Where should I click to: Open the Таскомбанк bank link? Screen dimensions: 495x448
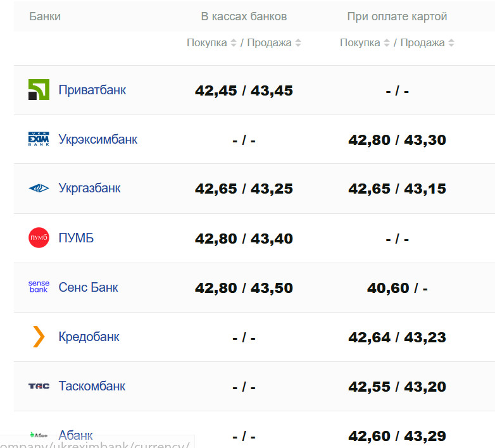coord(92,386)
